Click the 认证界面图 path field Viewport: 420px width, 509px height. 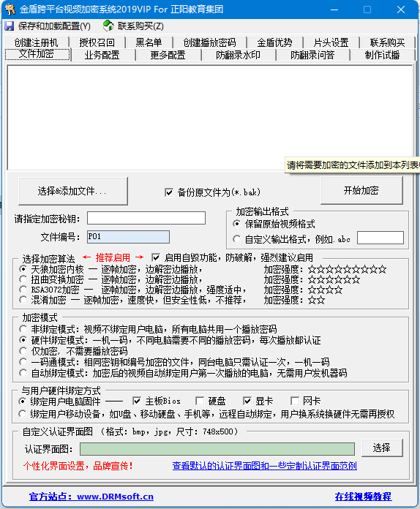coord(217,449)
